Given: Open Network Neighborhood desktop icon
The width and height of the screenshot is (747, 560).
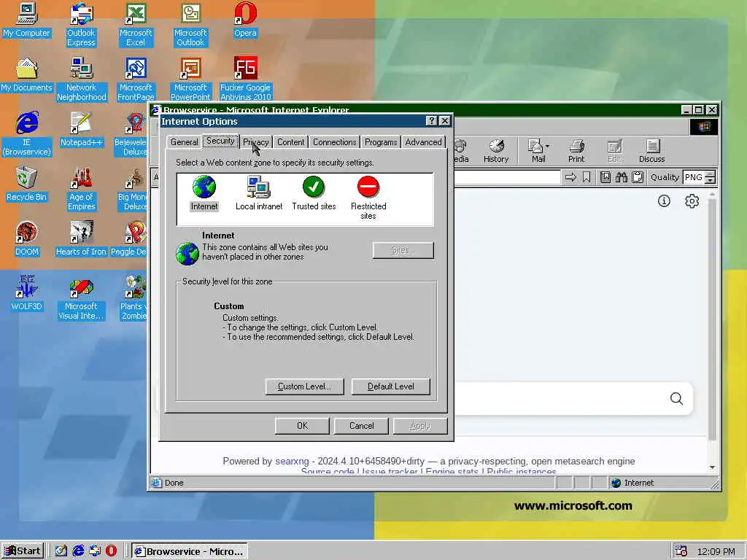Looking at the screenshot, I should (81, 79).
